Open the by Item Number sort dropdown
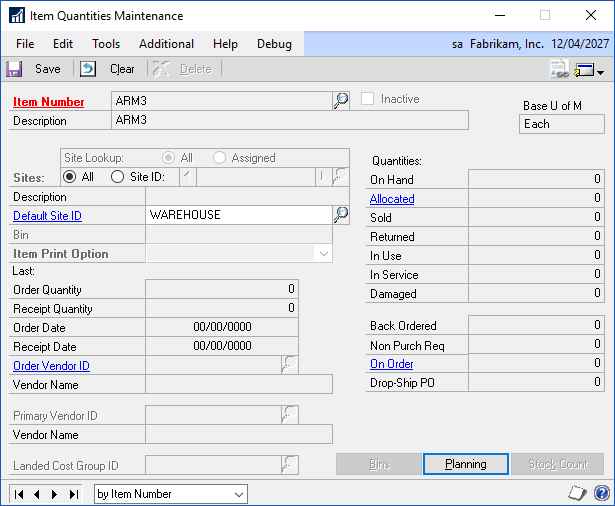 pyautogui.click(x=238, y=494)
